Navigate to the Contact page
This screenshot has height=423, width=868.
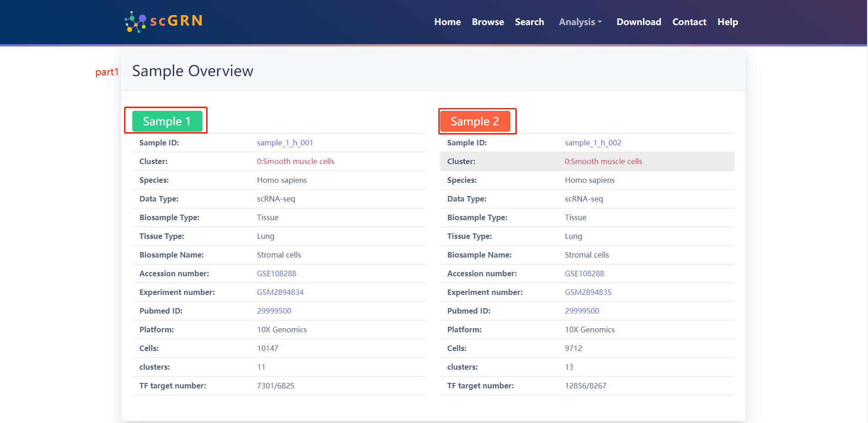689,22
